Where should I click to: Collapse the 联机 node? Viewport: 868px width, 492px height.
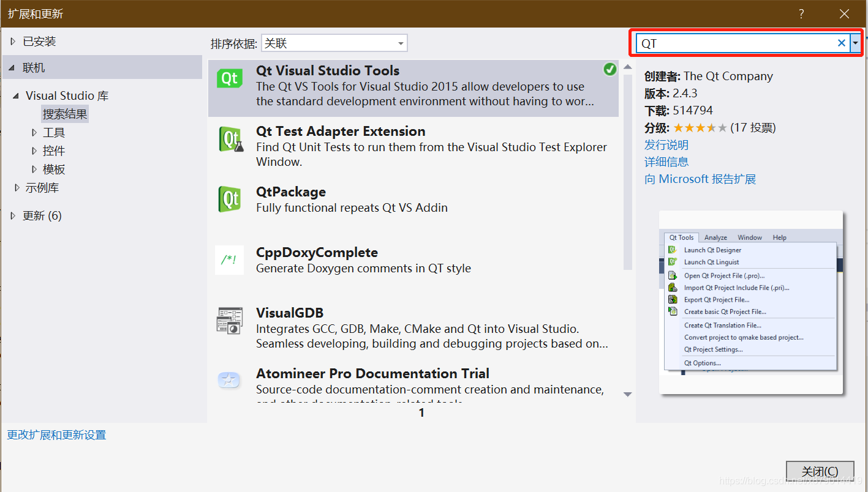13,68
